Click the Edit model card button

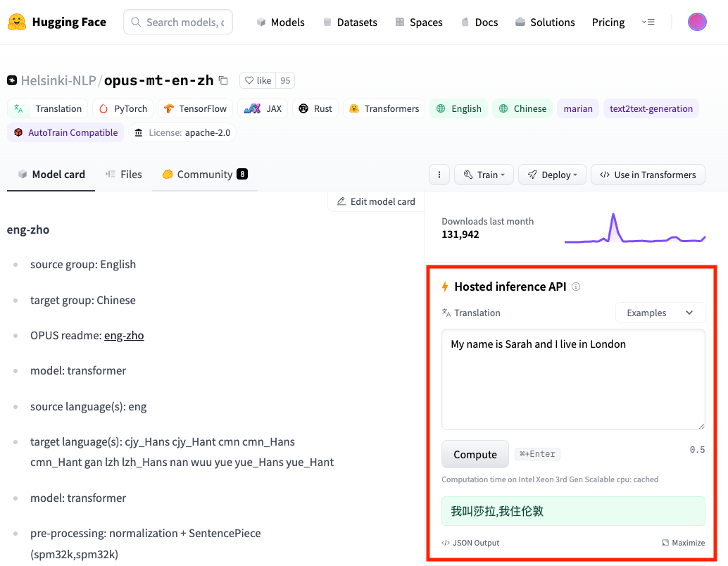[x=376, y=201]
